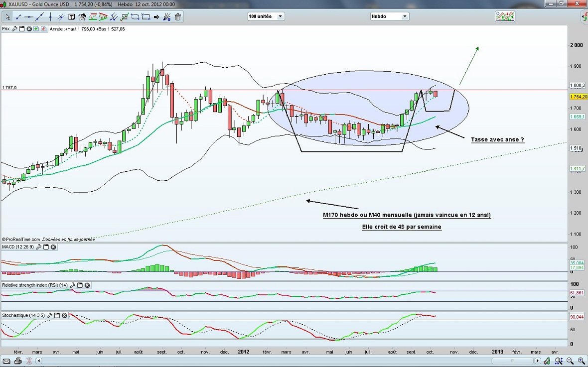The width and height of the screenshot is (588, 367).
Task: Print the chart with printer icon
Action: coord(18,361)
